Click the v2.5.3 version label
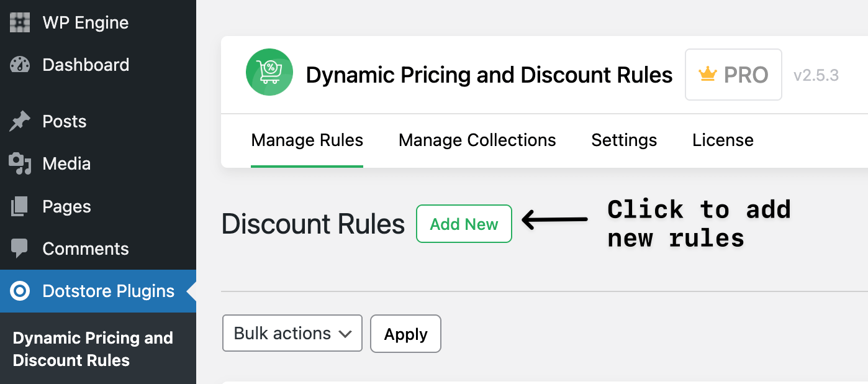Image resolution: width=868 pixels, height=384 pixels. [816, 75]
